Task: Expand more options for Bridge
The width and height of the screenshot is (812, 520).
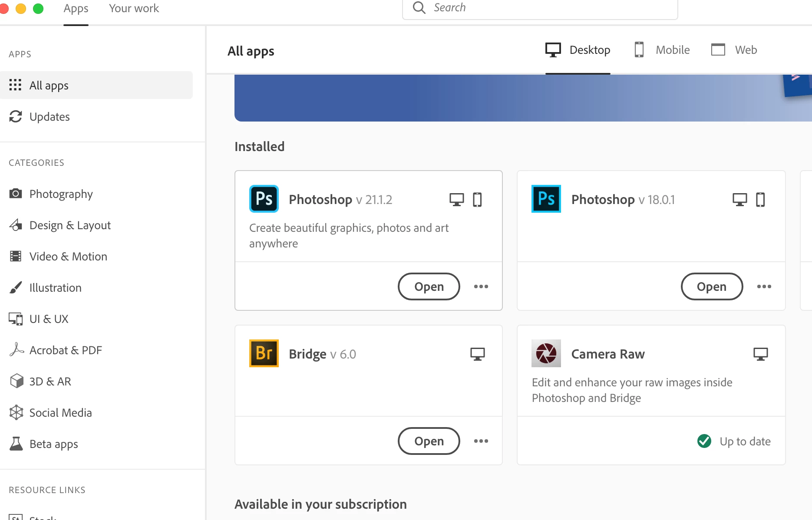Action: tap(481, 441)
